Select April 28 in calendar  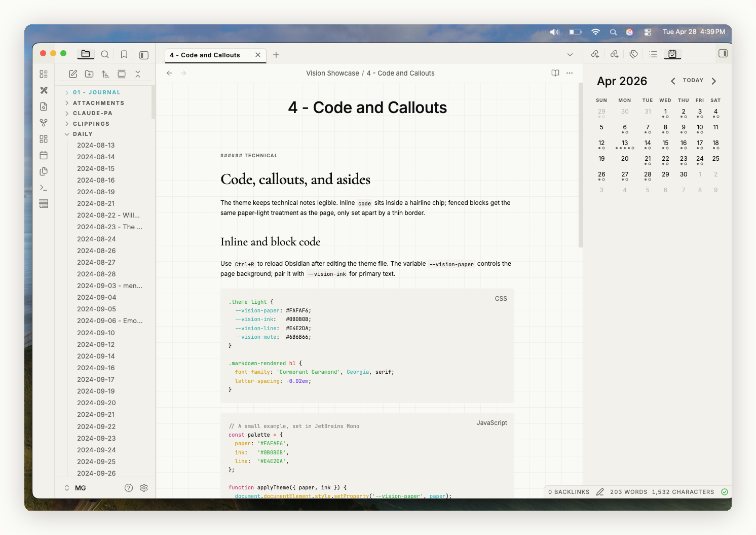[x=648, y=175]
